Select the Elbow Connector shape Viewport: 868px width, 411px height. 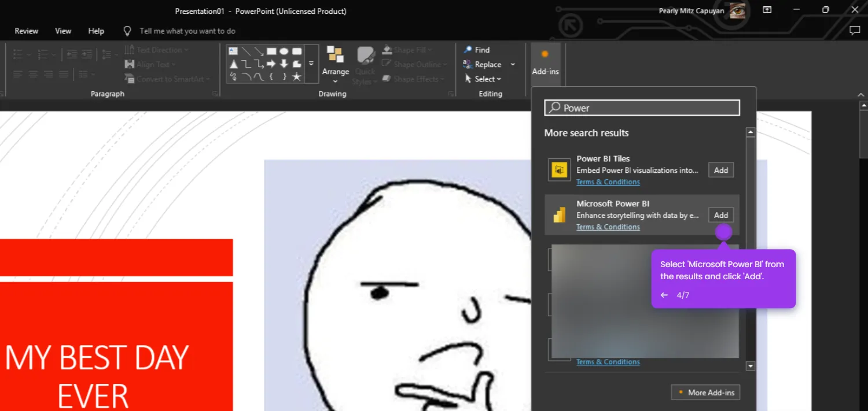click(x=246, y=64)
